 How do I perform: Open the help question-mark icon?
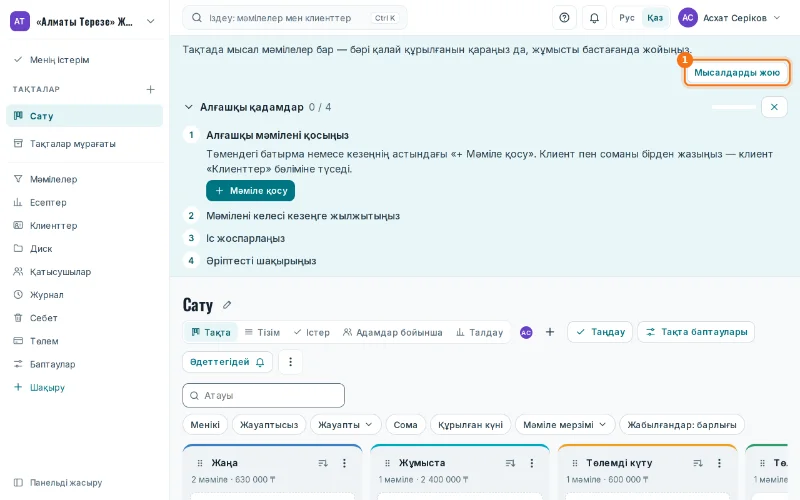pos(564,18)
